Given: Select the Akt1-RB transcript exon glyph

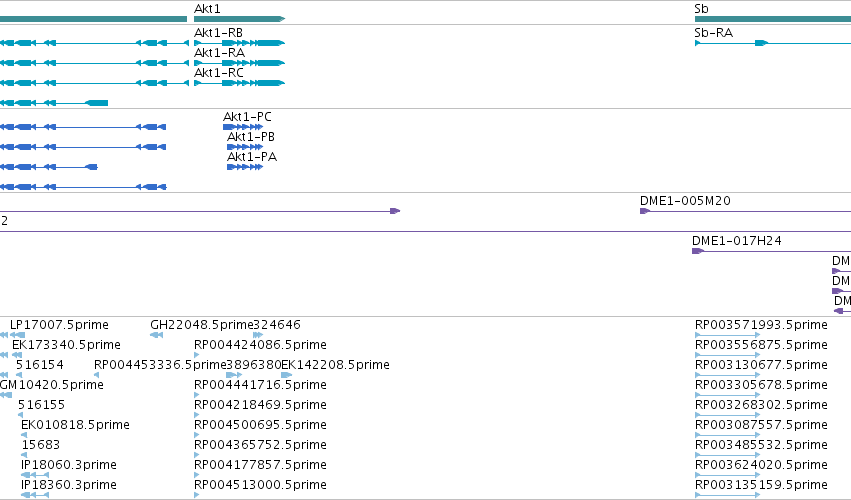Looking at the screenshot, I should pyautogui.click(x=239, y=43).
